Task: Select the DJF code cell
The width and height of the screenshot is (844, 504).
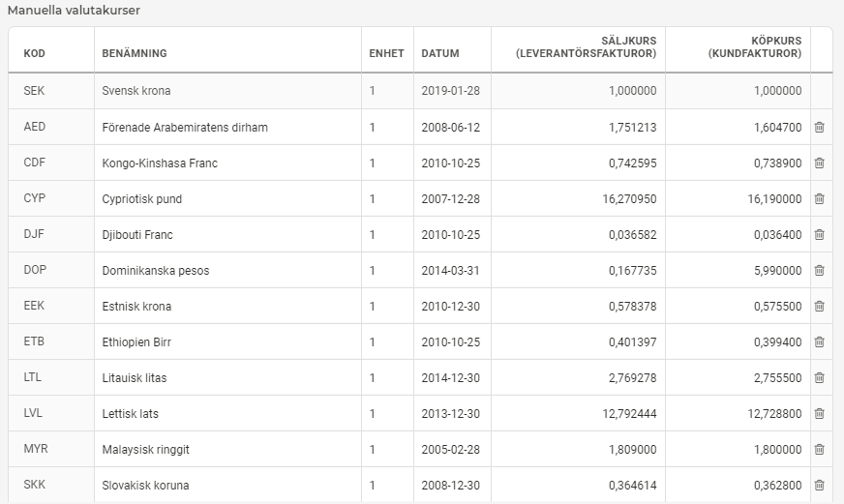Action: (33, 234)
